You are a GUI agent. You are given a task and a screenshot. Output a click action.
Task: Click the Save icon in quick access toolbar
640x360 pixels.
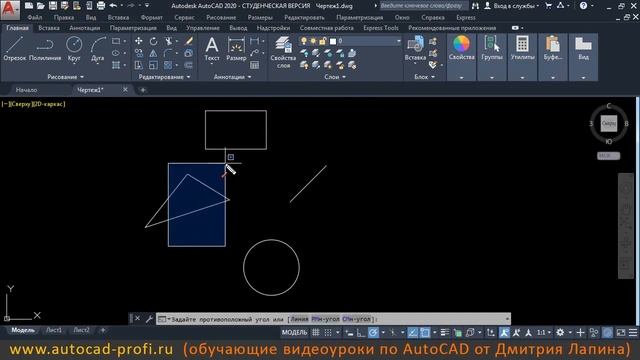click(x=53, y=6)
